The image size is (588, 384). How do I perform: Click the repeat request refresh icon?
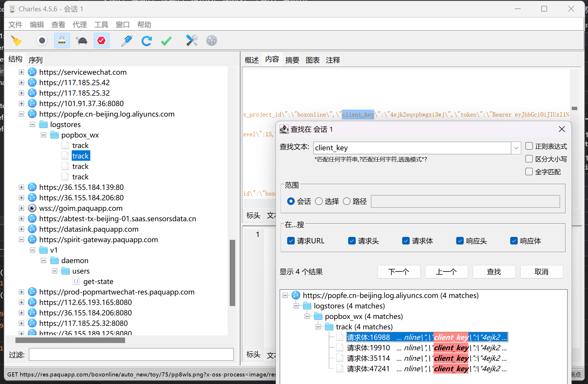pyautogui.click(x=147, y=41)
